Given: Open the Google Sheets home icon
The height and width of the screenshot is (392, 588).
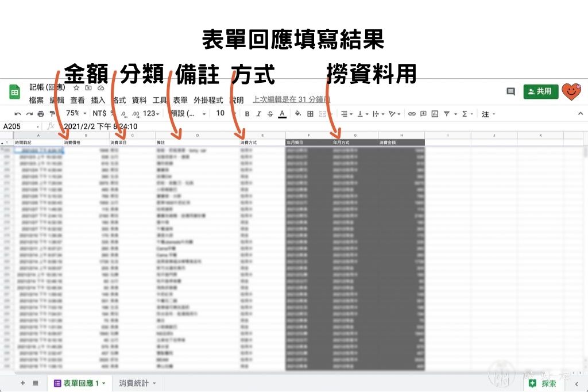Looking at the screenshot, I should tap(14, 93).
